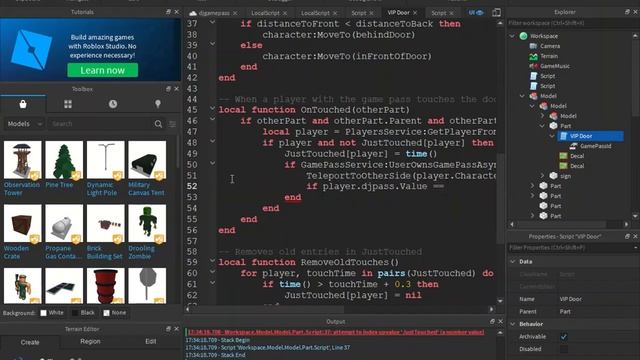The image size is (640, 360).
Task: Undock the Explorer panel
Action: (627, 12)
